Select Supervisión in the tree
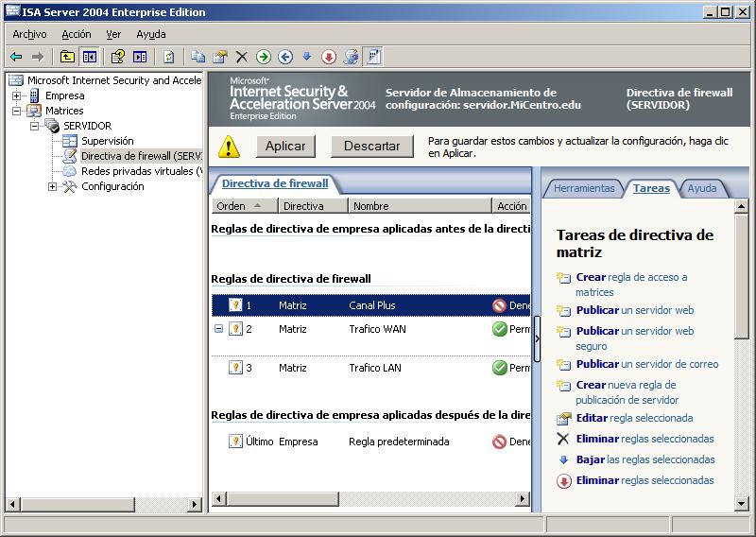 [107, 141]
